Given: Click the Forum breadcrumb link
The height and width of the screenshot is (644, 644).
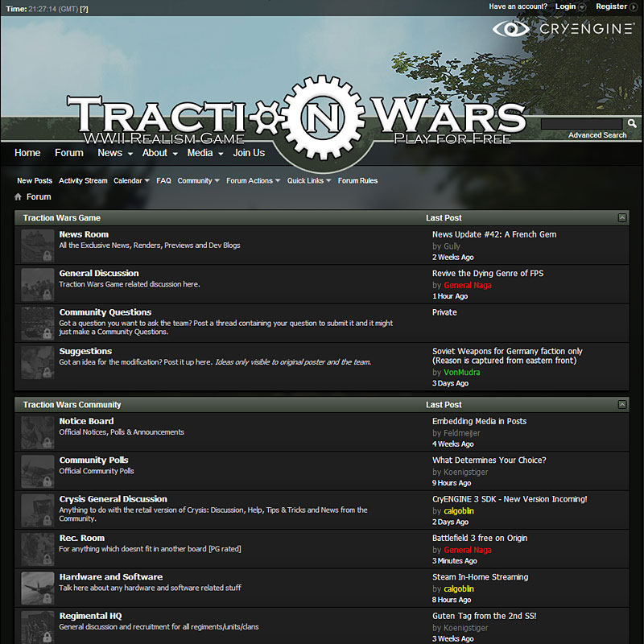Looking at the screenshot, I should (39, 196).
